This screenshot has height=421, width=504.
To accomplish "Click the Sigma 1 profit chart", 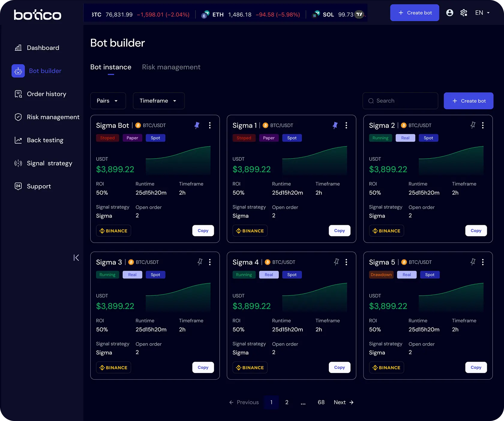I will pyautogui.click(x=314, y=160).
